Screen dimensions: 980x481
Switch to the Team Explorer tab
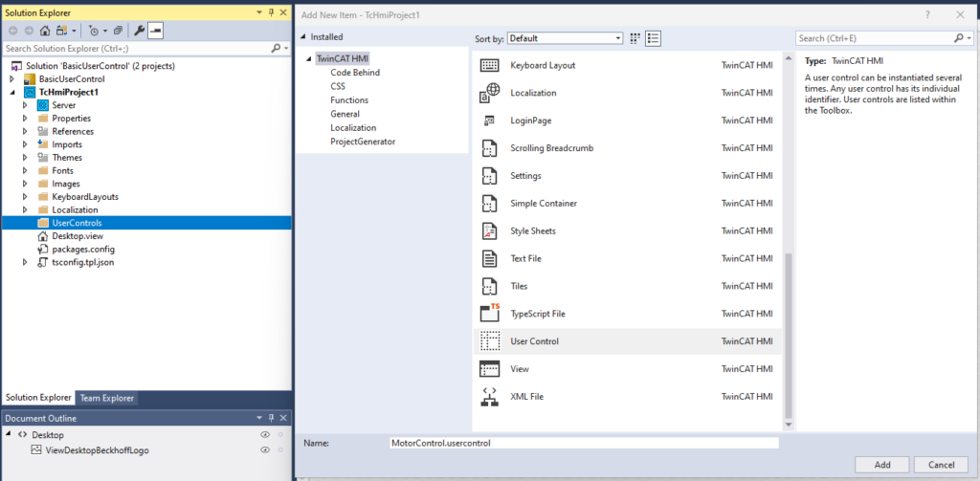click(106, 398)
